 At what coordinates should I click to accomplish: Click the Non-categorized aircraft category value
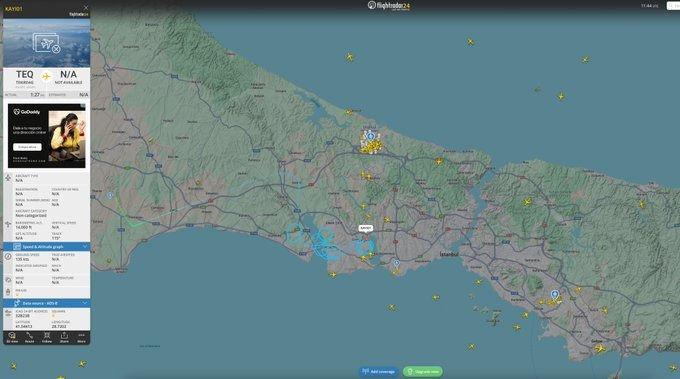[x=31, y=216]
